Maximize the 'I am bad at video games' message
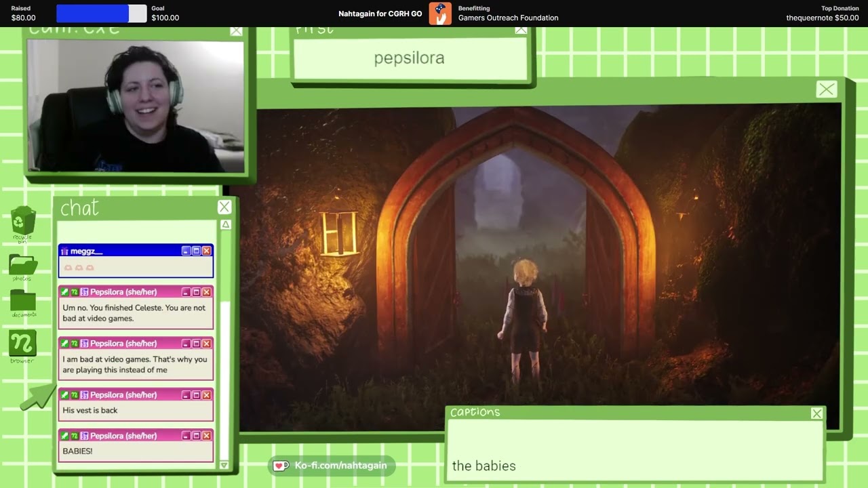The image size is (868, 488). 196,344
